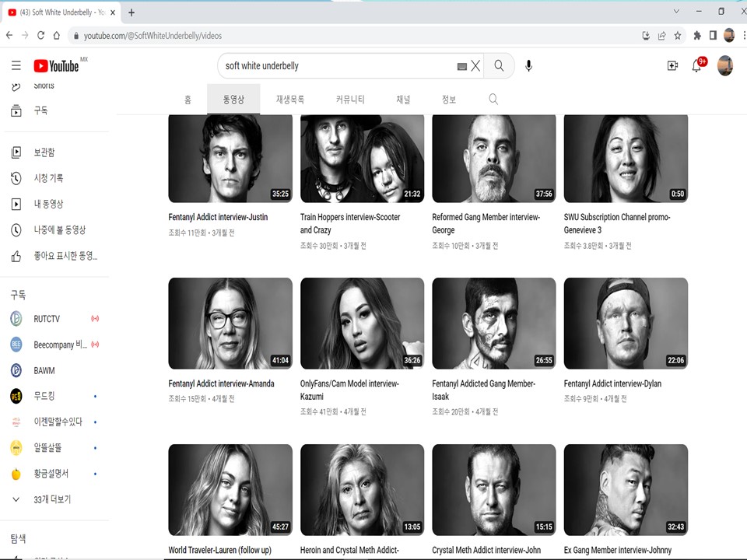Viewport: 747px width, 560px height.
Task: Click the search field with soft white underbelly
Action: point(335,66)
